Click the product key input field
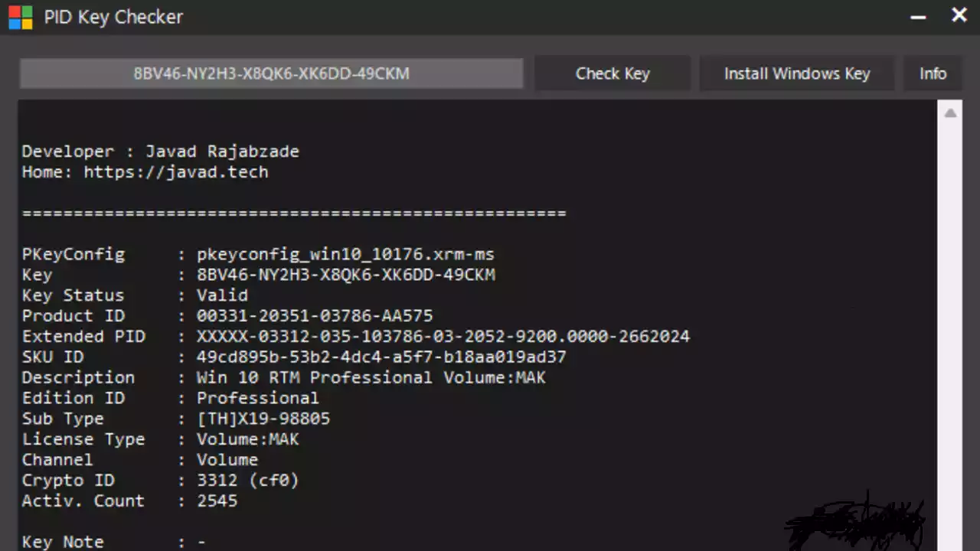The image size is (980, 551). tap(271, 73)
